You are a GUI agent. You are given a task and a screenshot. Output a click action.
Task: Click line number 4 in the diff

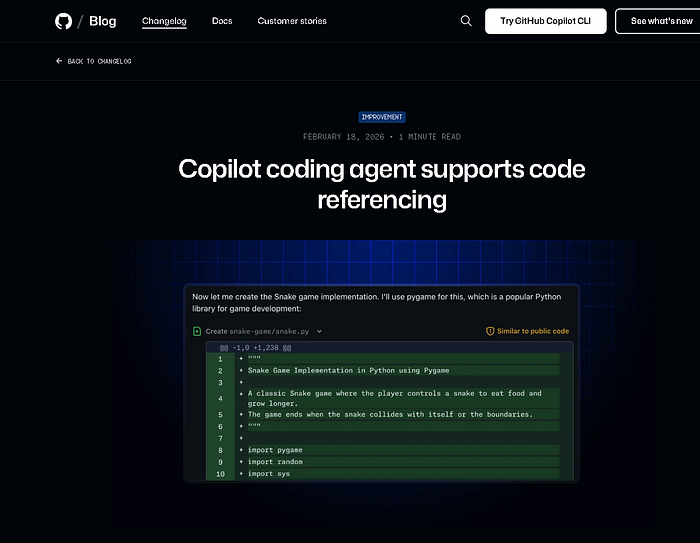coord(220,398)
